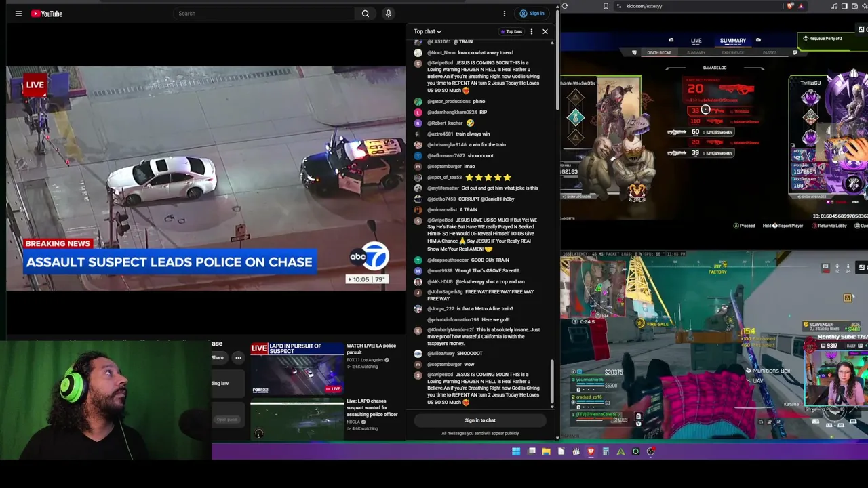Open the Brave browser taskbar icon
Image resolution: width=868 pixels, height=488 pixels.
click(x=591, y=451)
